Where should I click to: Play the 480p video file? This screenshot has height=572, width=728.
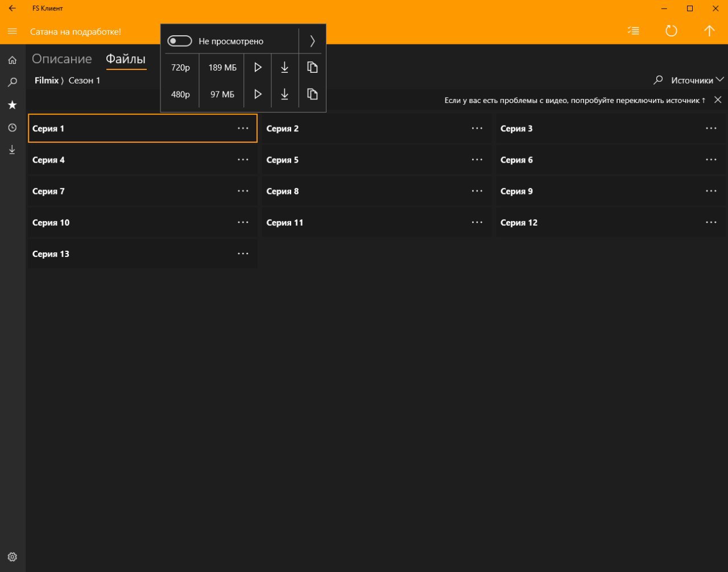click(258, 94)
